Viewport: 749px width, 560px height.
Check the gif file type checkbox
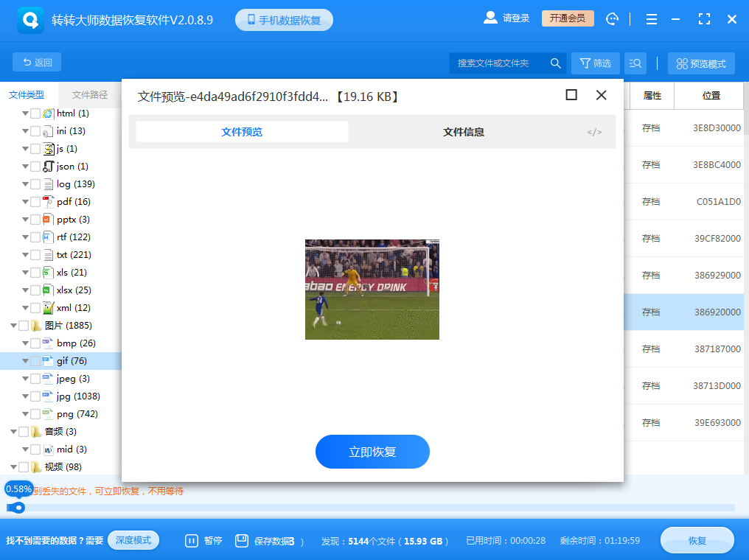pyautogui.click(x=34, y=360)
